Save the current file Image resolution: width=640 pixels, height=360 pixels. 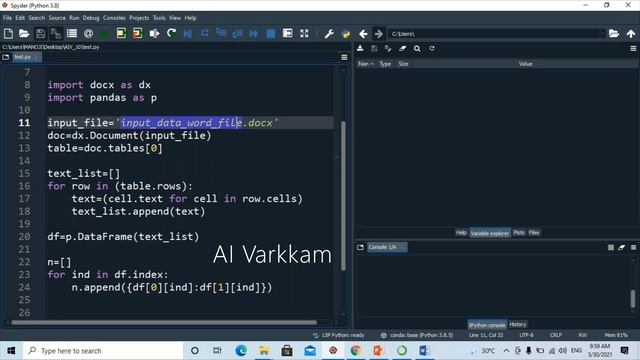coord(40,33)
